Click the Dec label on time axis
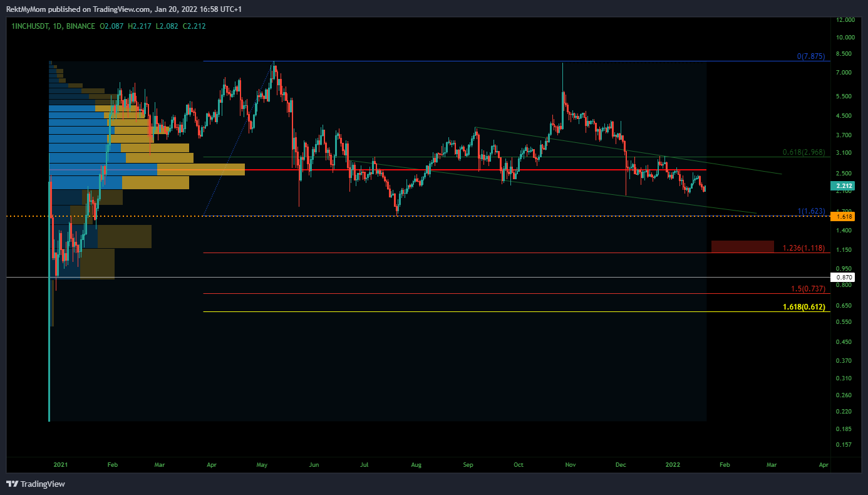The width and height of the screenshot is (868, 495). click(x=621, y=465)
